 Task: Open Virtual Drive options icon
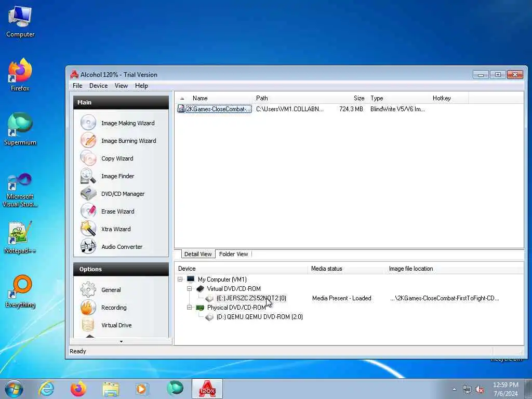click(x=88, y=325)
